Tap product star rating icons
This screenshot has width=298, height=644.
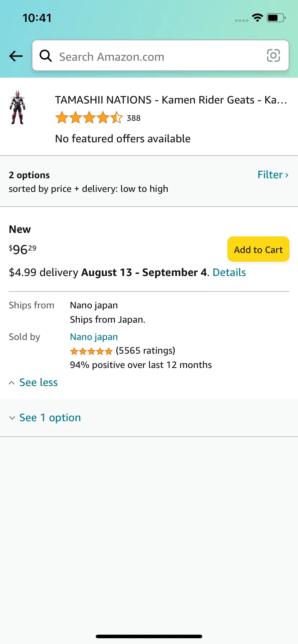point(89,118)
